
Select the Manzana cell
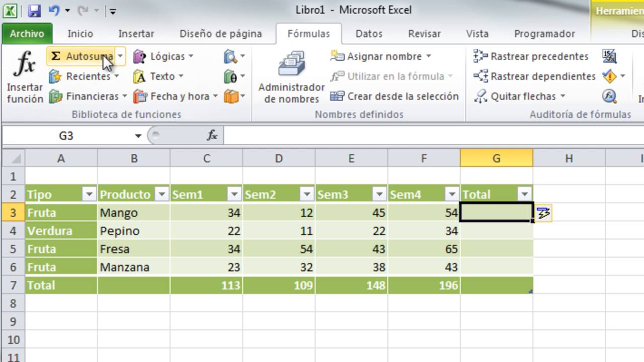pyautogui.click(x=134, y=267)
